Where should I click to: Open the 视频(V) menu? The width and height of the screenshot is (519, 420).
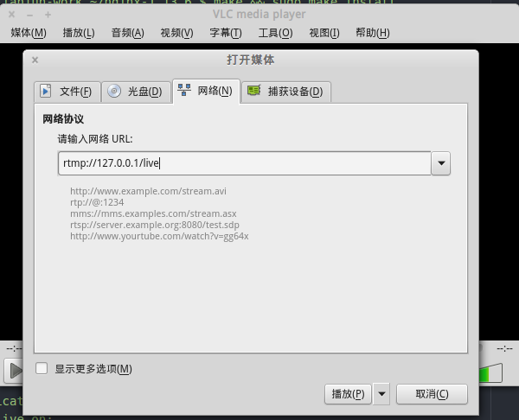pyautogui.click(x=176, y=33)
